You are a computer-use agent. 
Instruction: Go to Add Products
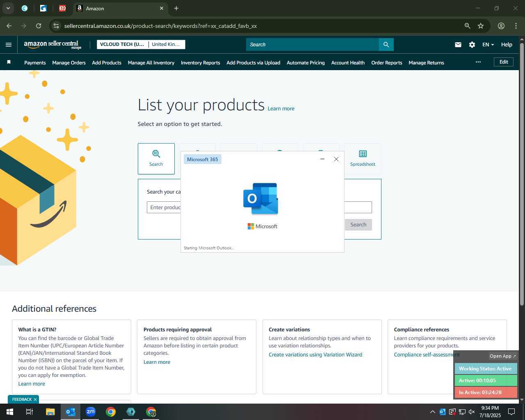pos(107,63)
